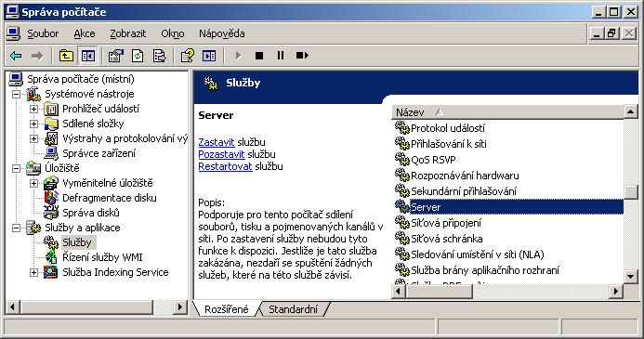Click the Služba Indexing Service icon
Viewport: 644px width, 339px height.
point(51,272)
